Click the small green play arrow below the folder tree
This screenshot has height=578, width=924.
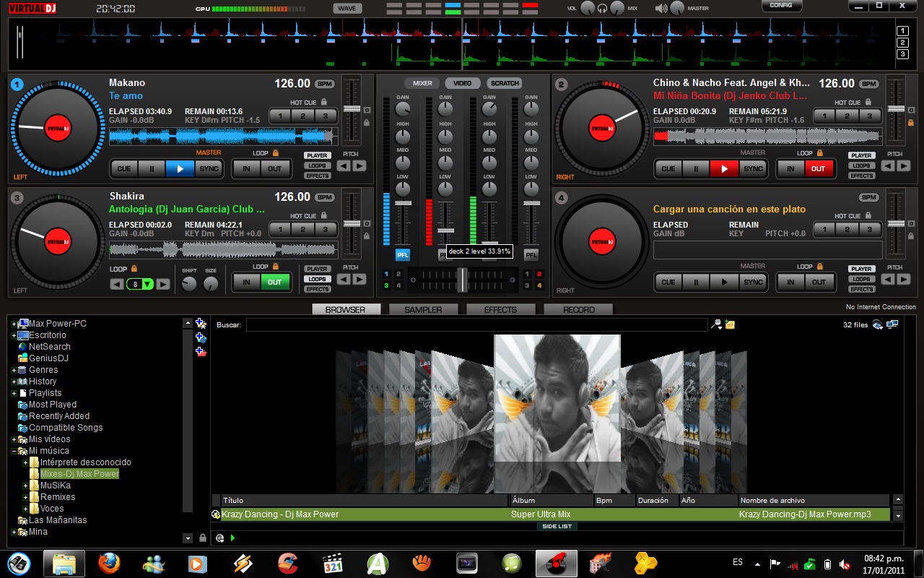[x=232, y=538]
